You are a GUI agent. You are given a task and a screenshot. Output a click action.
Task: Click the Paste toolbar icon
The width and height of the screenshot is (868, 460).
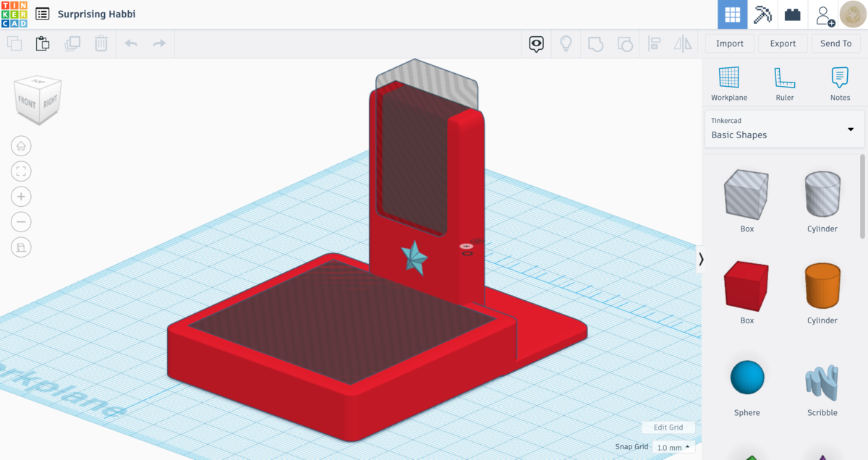point(43,43)
